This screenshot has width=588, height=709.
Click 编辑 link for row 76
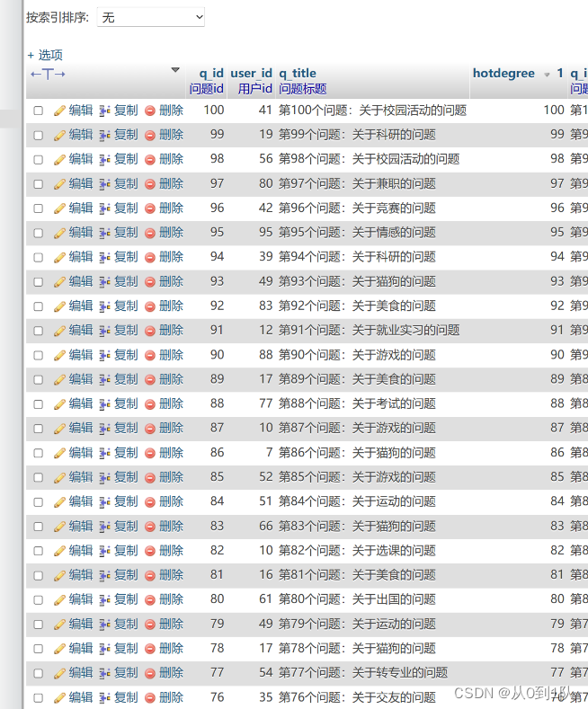(81, 697)
